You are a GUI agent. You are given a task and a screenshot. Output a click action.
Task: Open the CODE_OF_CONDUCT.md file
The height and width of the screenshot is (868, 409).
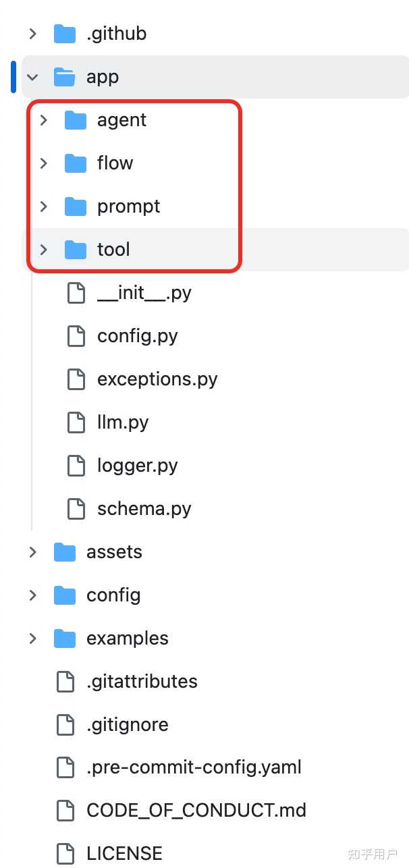pyautogui.click(x=196, y=810)
